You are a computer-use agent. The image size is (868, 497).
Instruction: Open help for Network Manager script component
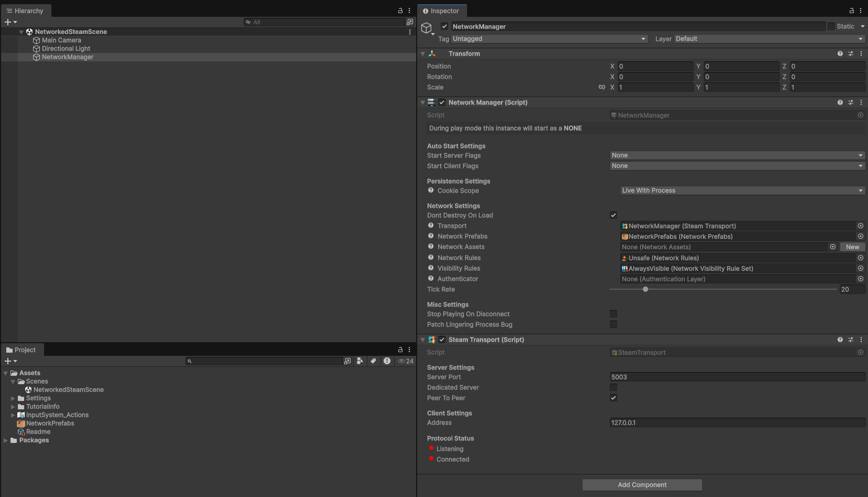[840, 102]
